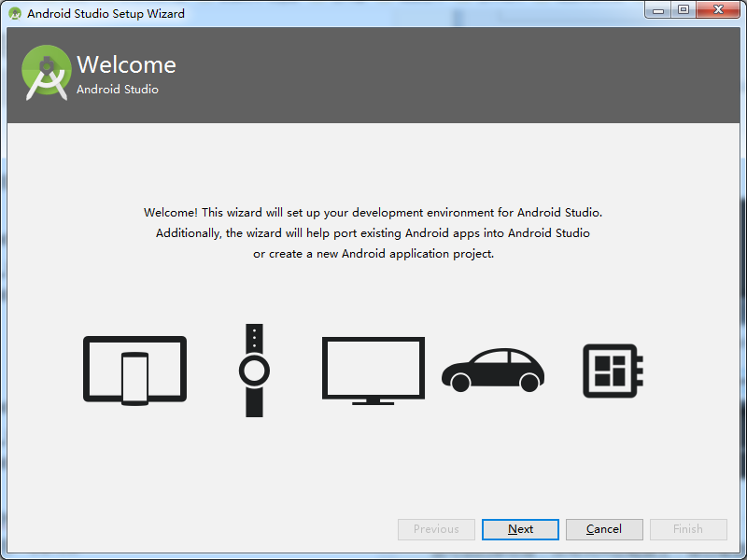The width and height of the screenshot is (747, 560).
Task: Click the Android Auto car icon
Action: click(x=493, y=370)
